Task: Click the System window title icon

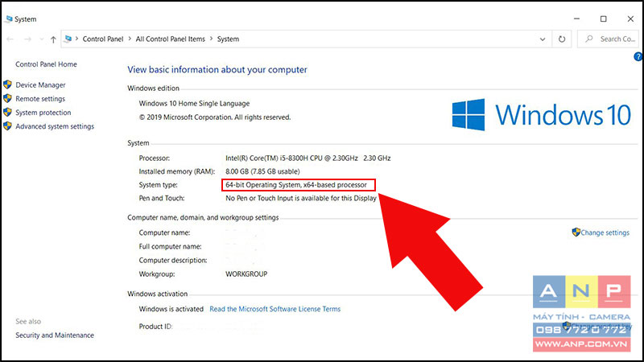Action: tap(9, 19)
